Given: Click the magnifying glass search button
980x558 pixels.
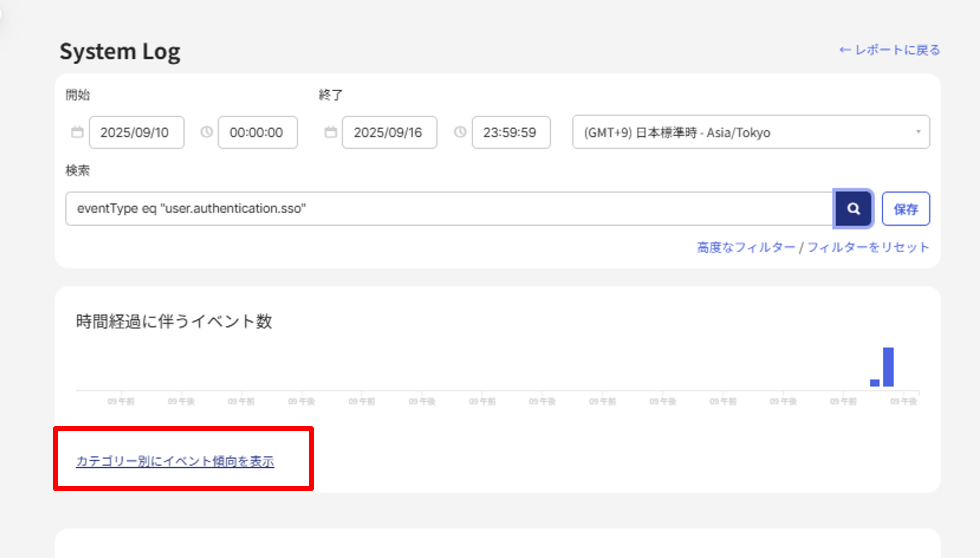Looking at the screenshot, I should coord(853,209).
